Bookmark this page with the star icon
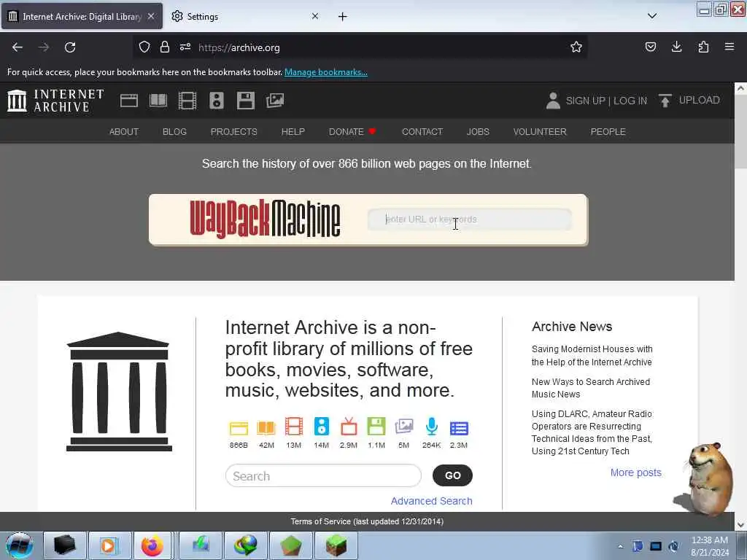Viewport: 747px width, 560px height. click(x=576, y=47)
